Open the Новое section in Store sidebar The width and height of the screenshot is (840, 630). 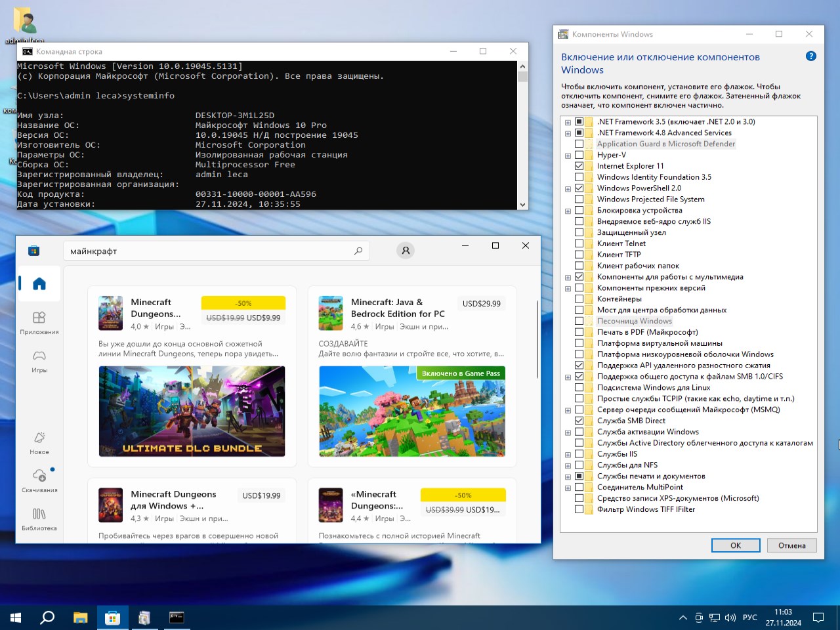tap(39, 442)
